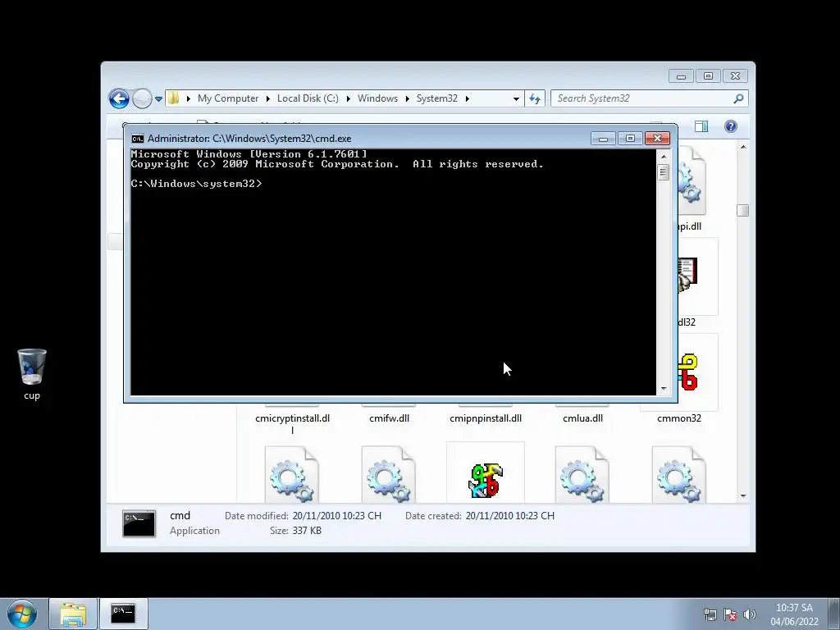This screenshot has height=630, width=840.
Task: Select the colorful connection manager icon in bottom row
Action: click(x=486, y=480)
